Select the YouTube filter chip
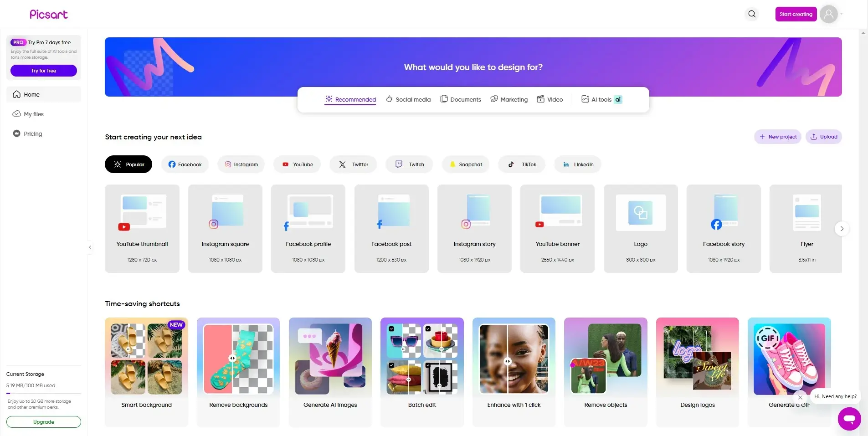 click(297, 164)
